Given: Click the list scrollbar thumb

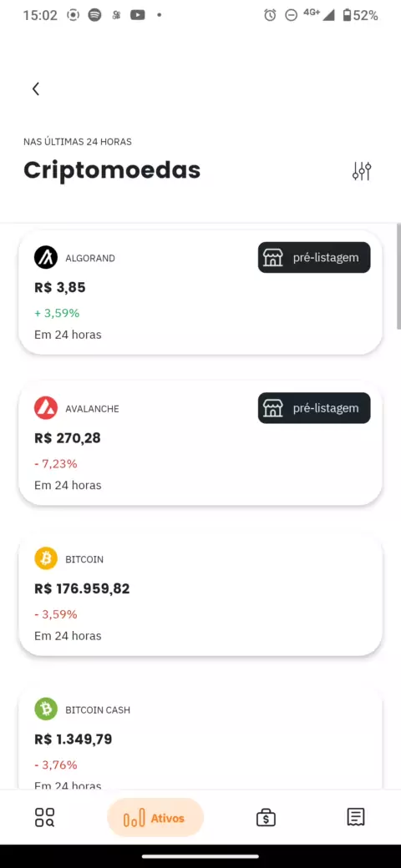Looking at the screenshot, I should coord(398,277).
